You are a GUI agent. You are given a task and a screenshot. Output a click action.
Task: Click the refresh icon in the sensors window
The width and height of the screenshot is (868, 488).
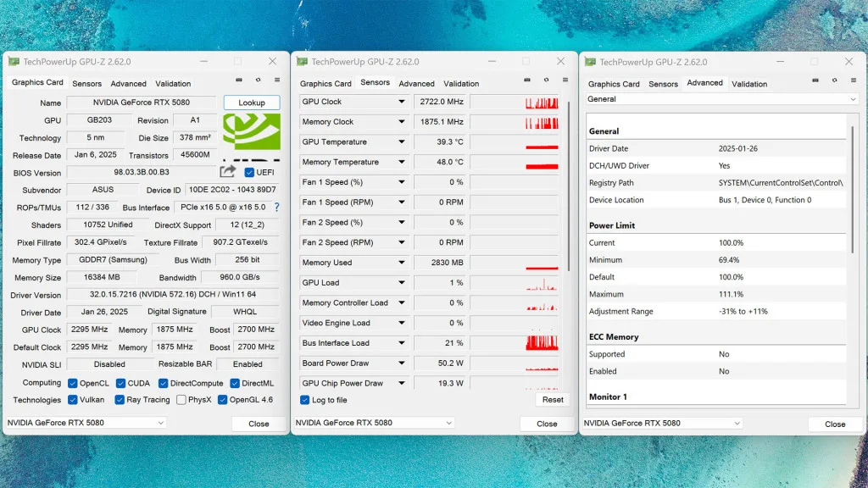[547, 80]
